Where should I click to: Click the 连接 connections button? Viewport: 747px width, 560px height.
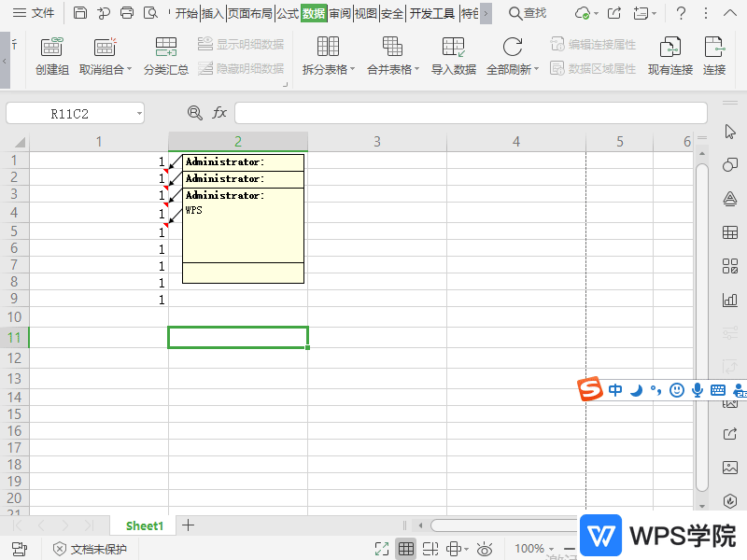click(714, 56)
